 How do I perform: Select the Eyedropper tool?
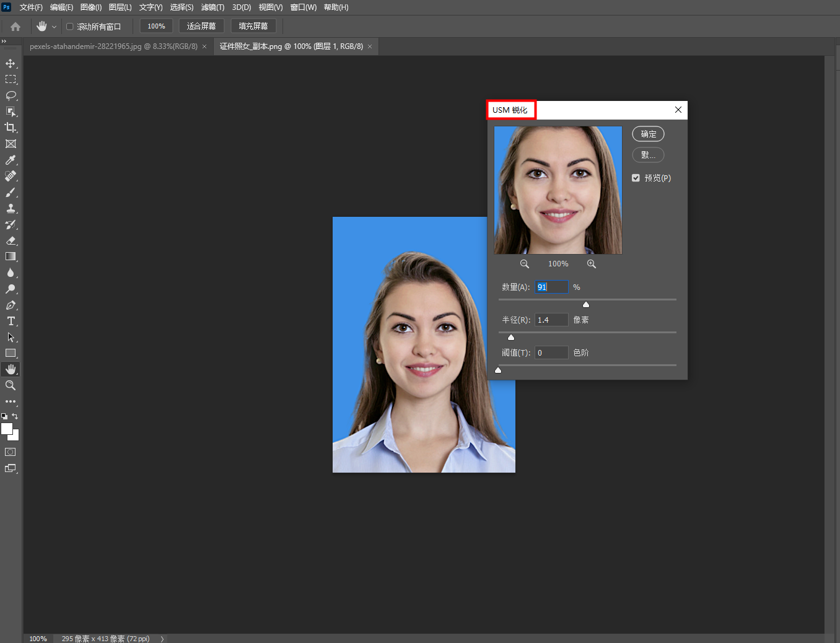[11, 160]
